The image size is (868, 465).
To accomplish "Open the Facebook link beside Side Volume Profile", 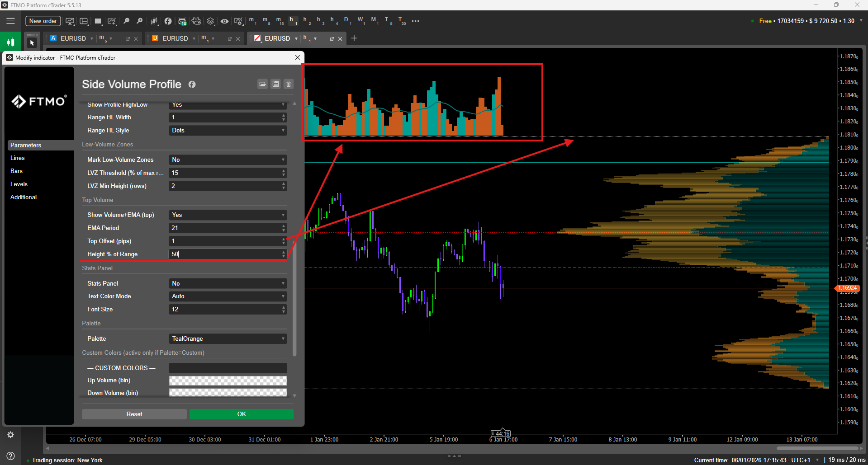I will point(192,85).
